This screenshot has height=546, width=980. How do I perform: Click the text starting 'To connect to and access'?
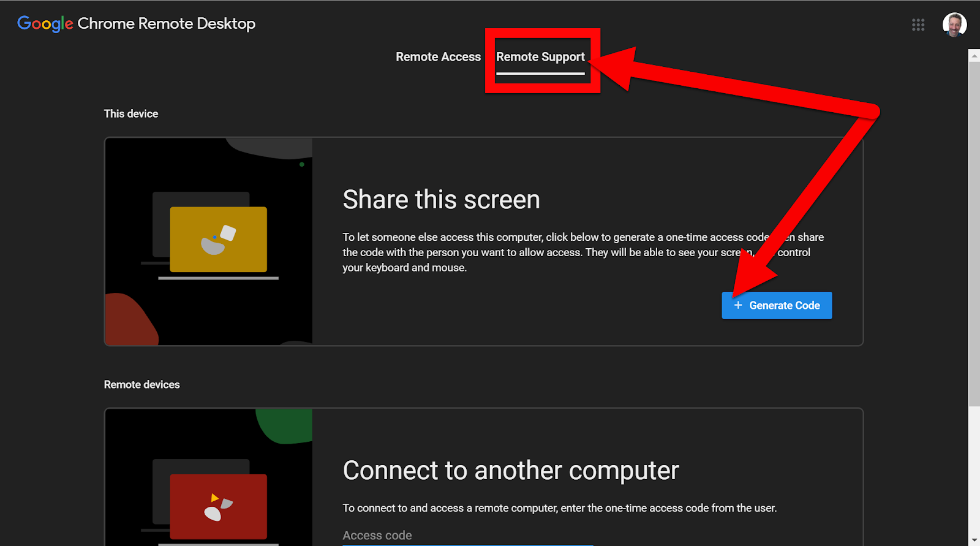click(x=559, y=508)
